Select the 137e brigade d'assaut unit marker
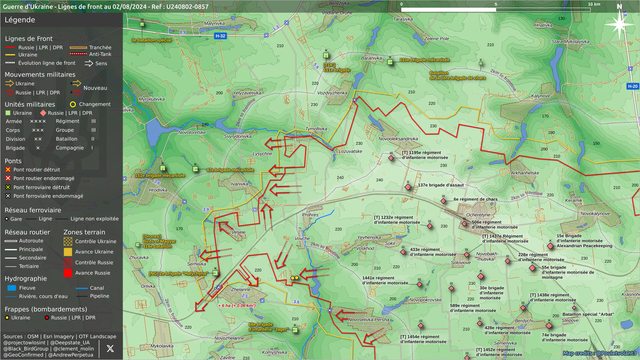640x360 pixels. [x=408, y=187]
